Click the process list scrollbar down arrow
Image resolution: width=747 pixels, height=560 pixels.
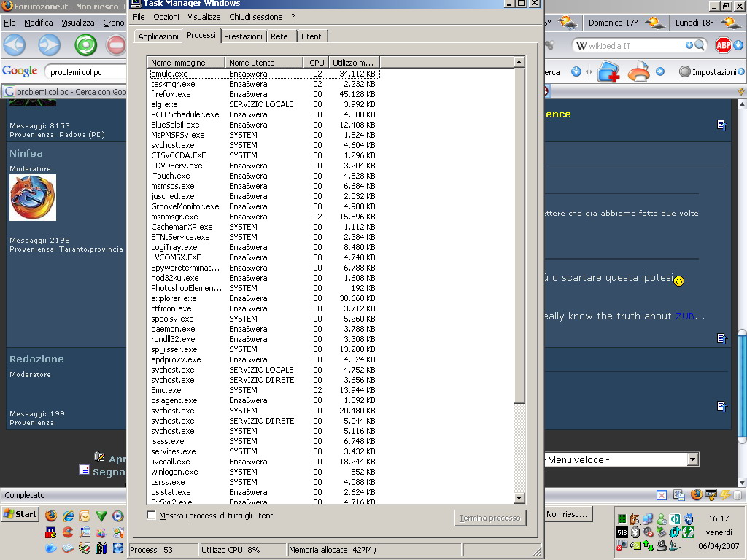519,498
